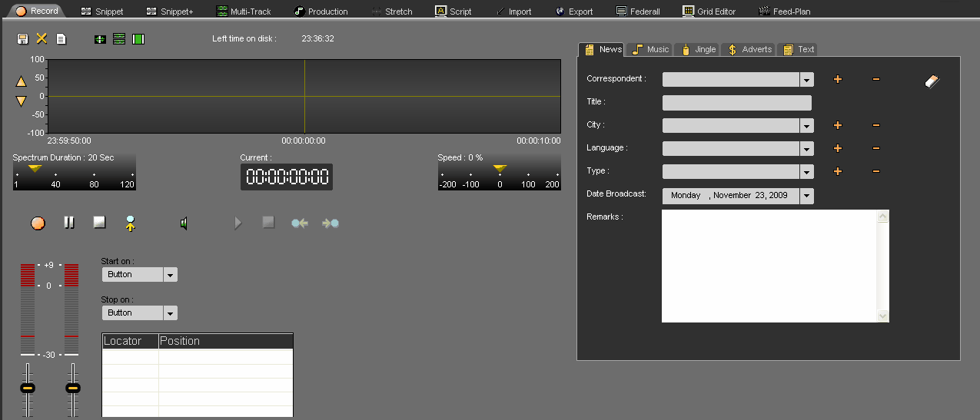The width and height of the screenshot is (980, 420).
Task: Click the save floppy disk icon
Action: click(x=22, y=39)
